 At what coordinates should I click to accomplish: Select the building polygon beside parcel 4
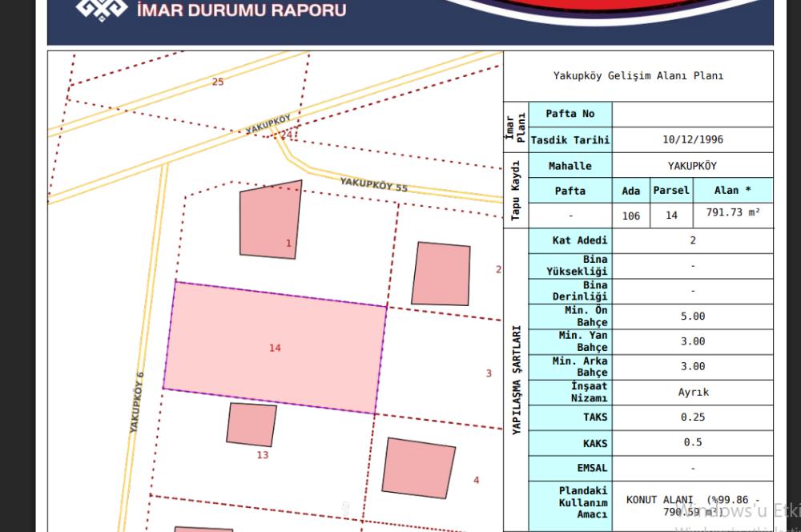[418, 468]
